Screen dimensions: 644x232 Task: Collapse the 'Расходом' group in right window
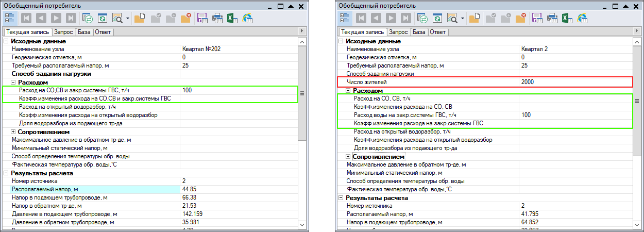pyautogui.click(x=348, y=91)
